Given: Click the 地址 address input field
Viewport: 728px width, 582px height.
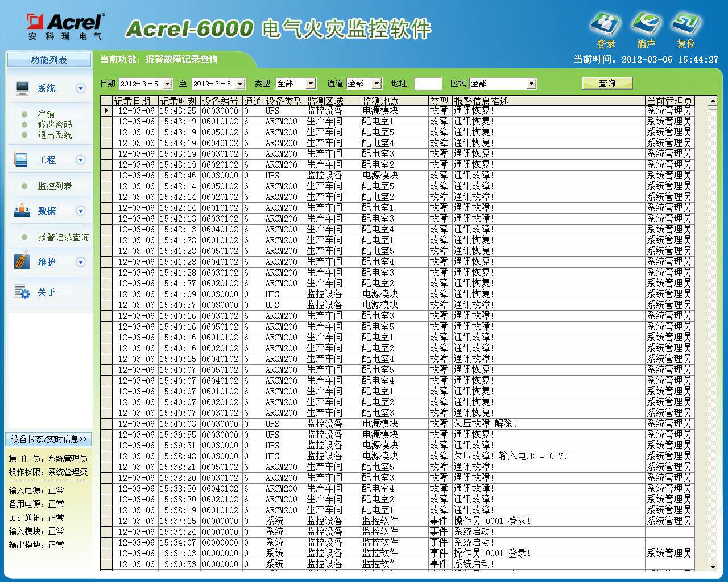Looking at the screenshot, I should pos(428,84).
